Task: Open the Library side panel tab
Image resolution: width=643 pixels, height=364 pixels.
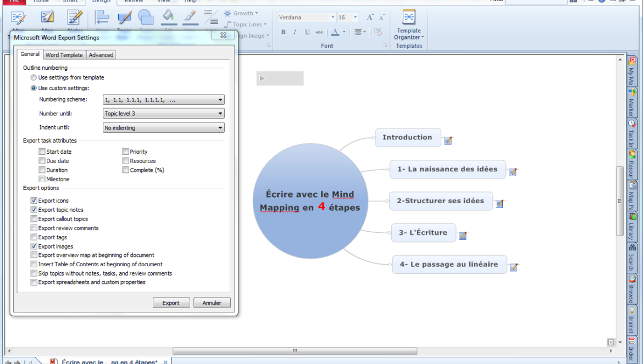Action: [632, 225]
